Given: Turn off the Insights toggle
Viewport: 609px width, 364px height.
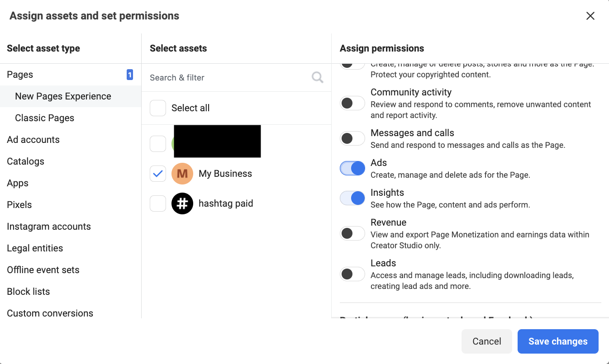Looking at the screenshot, I should click(352, 198).
